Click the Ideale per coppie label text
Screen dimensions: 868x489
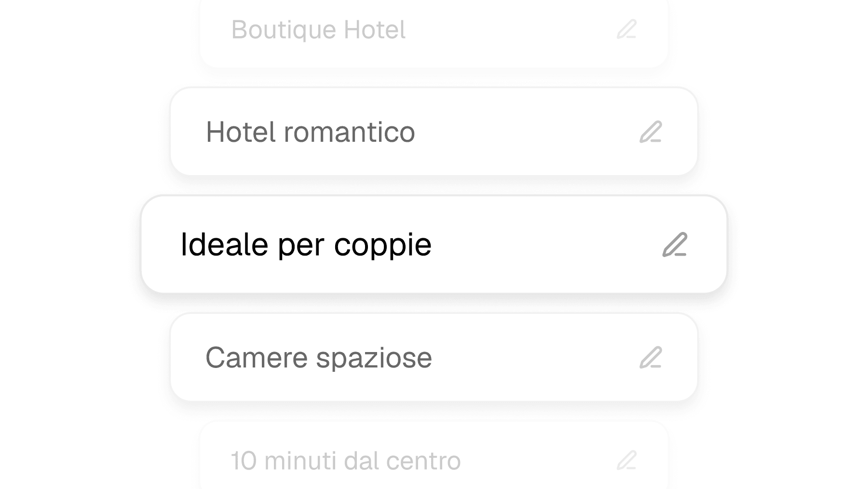tap(307, 246)
